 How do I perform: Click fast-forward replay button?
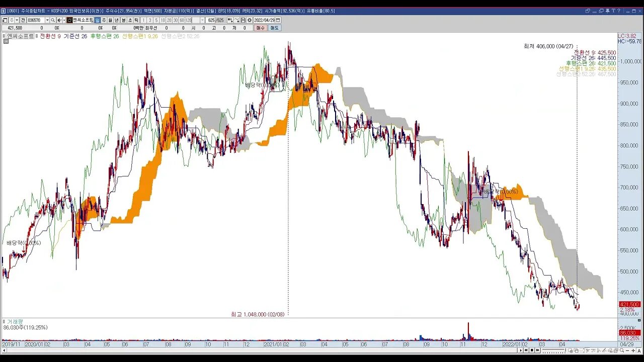click(x=537, y=350)
